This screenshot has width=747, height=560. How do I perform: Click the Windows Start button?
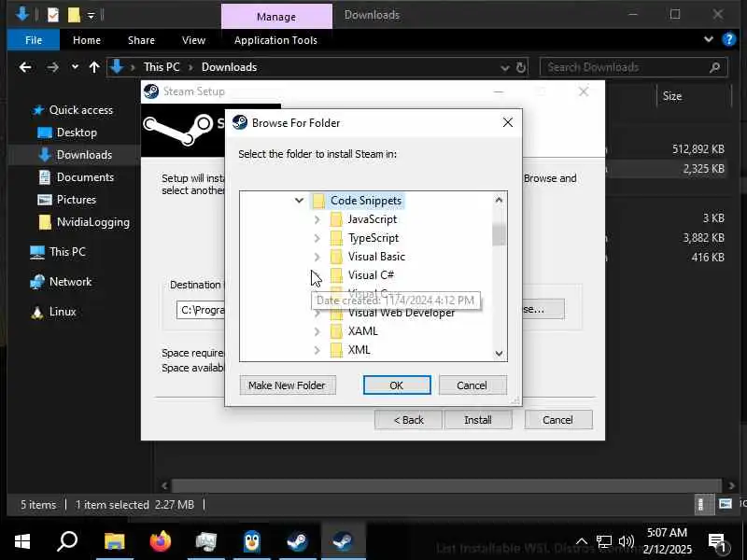click(22, 541)
